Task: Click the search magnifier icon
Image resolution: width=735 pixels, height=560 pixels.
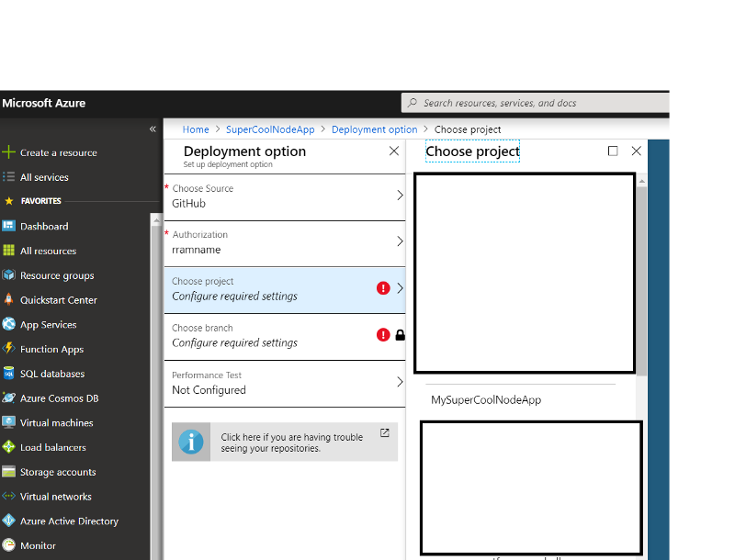Action: 413,103
